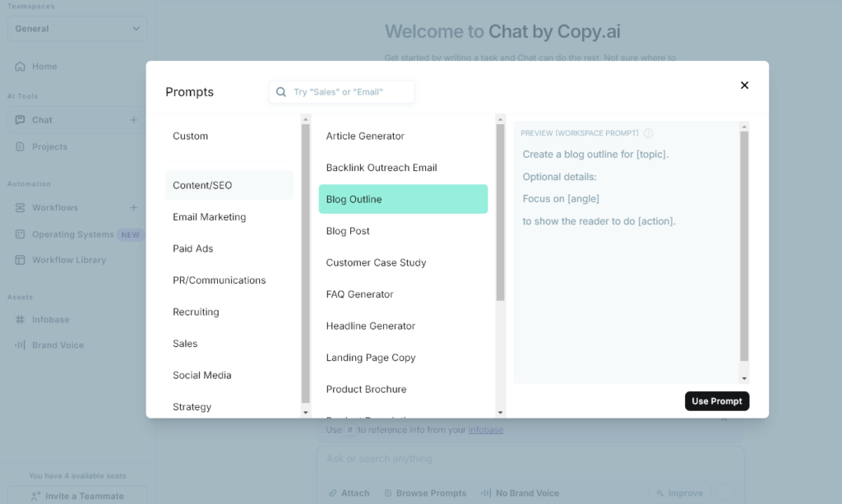Open Infobase via its hash icon
842x504 pixels.
tap(21, 320)
